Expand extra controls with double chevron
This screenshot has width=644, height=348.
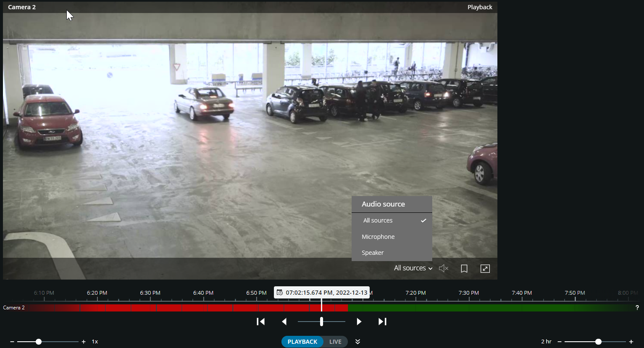(357, 342)
